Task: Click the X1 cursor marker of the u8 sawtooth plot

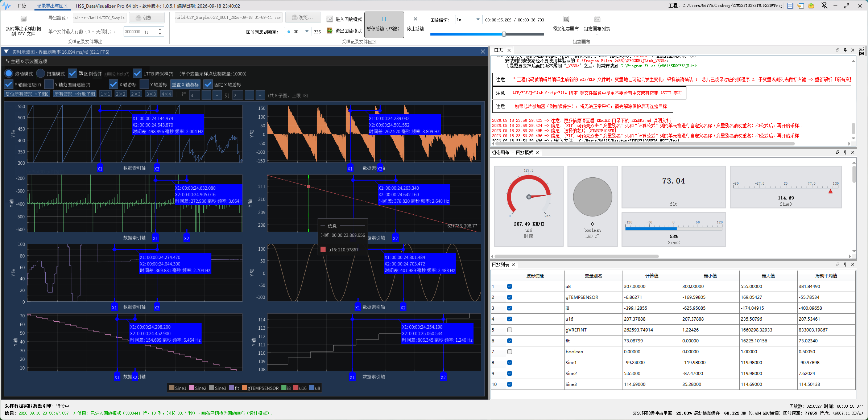Action: (100, 169)
